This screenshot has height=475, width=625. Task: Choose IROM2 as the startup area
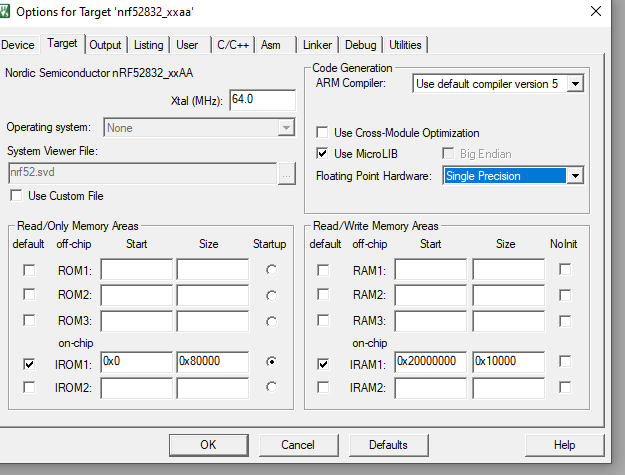[272, 387]
